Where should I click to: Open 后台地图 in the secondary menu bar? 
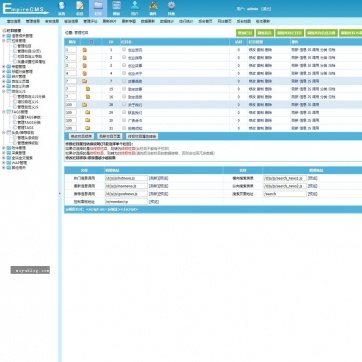tap(244, 21)
